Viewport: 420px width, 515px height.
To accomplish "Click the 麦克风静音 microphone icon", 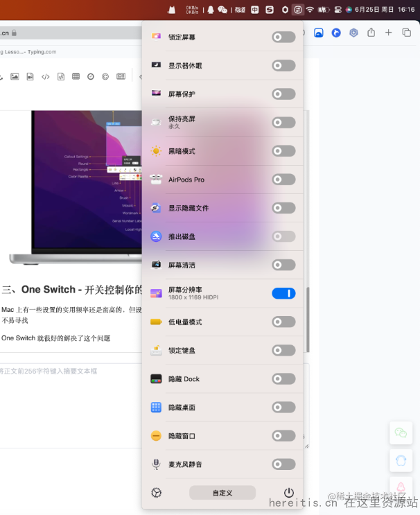I will click(157, 464).
